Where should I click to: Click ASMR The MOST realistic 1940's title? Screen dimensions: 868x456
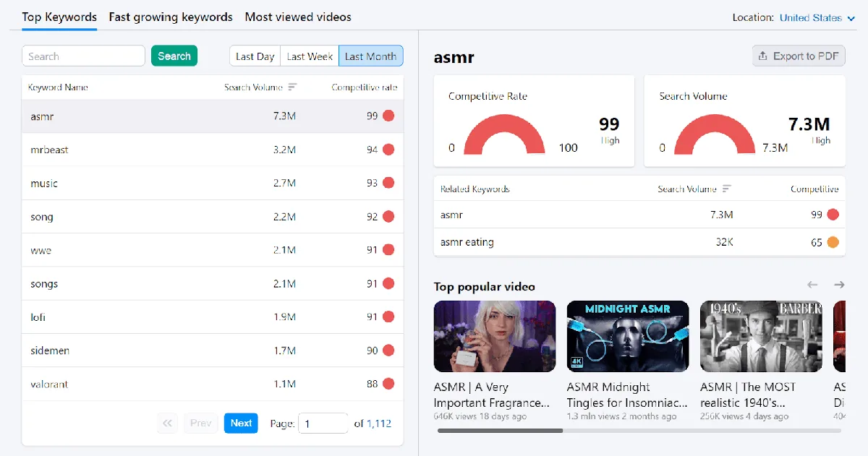pos(749,395)
